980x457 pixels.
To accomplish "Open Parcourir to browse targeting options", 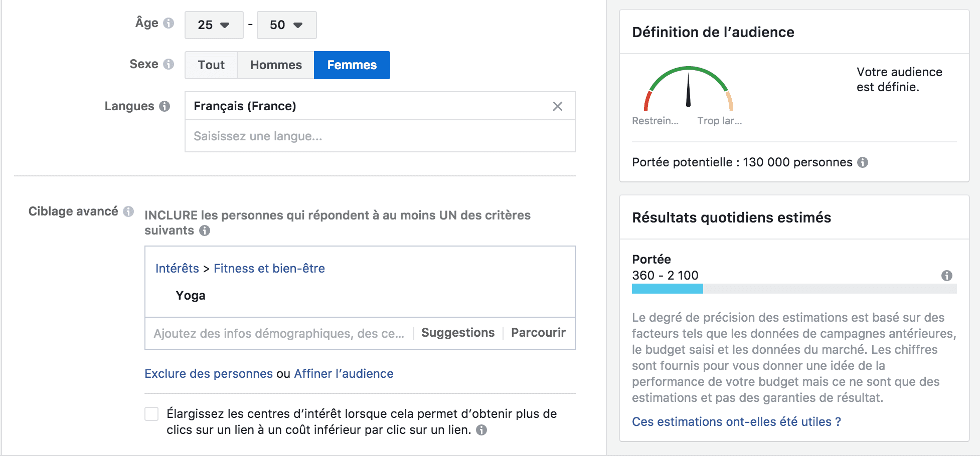I will click(x=538, y=333).
